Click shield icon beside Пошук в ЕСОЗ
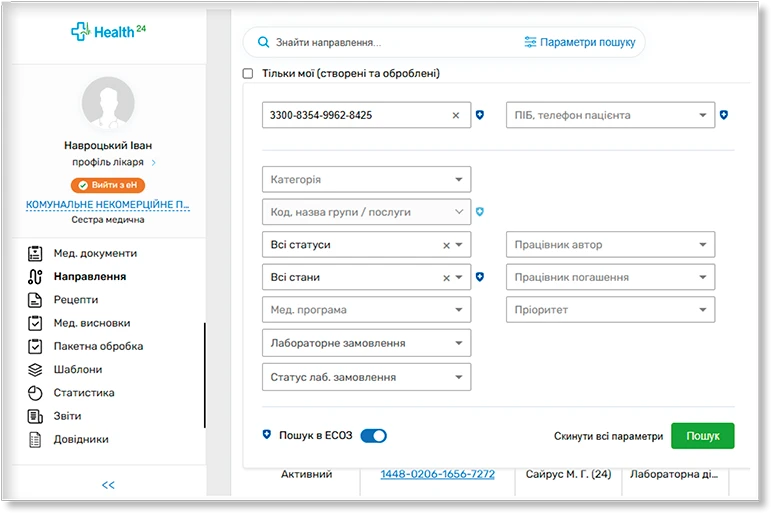This screenshot has height=515, width=773. (x=267, y=434)
